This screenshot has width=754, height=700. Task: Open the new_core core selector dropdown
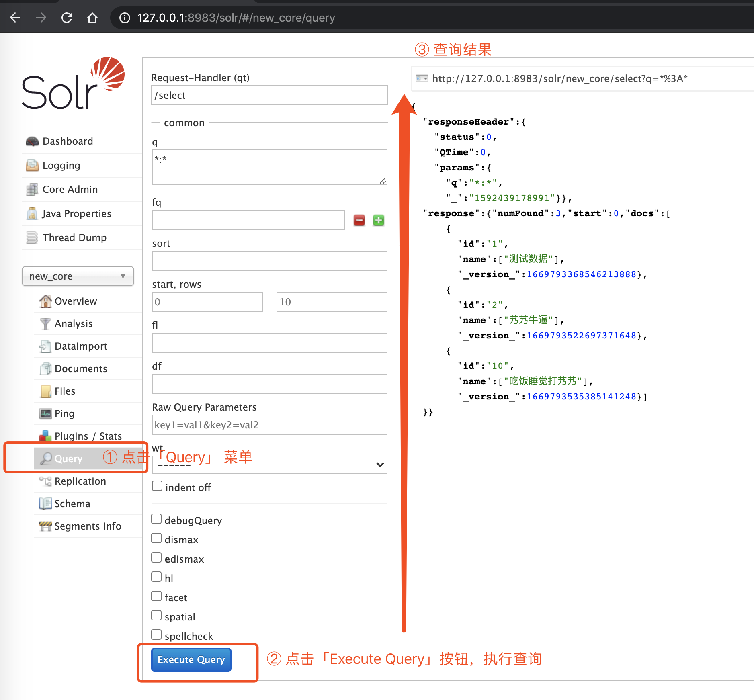coord(78,276)
